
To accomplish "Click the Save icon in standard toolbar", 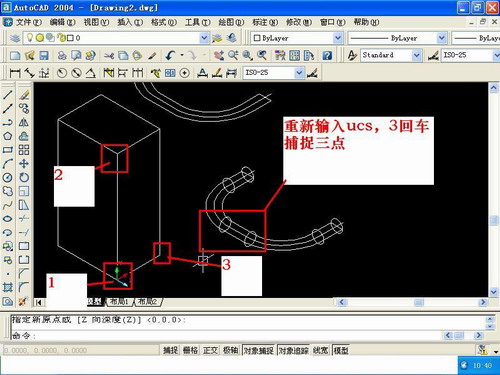I will tap(44, 55).
